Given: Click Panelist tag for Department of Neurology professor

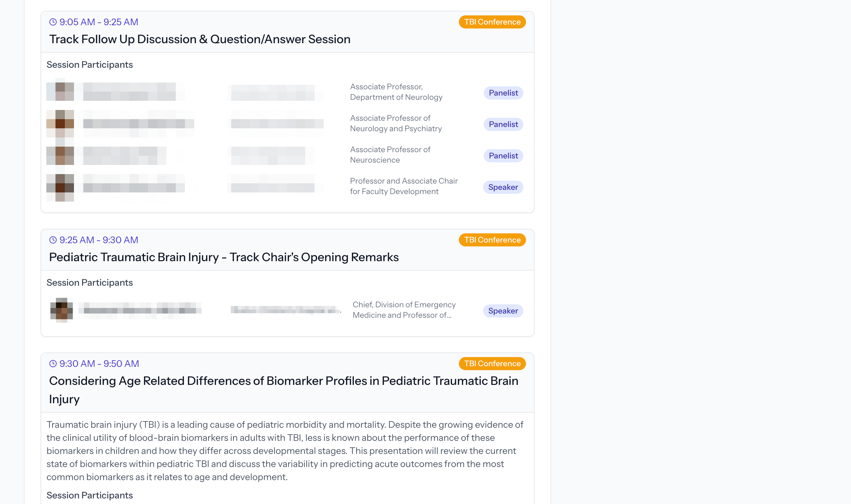Looking at the screenshot, I should tap(503, 93).
